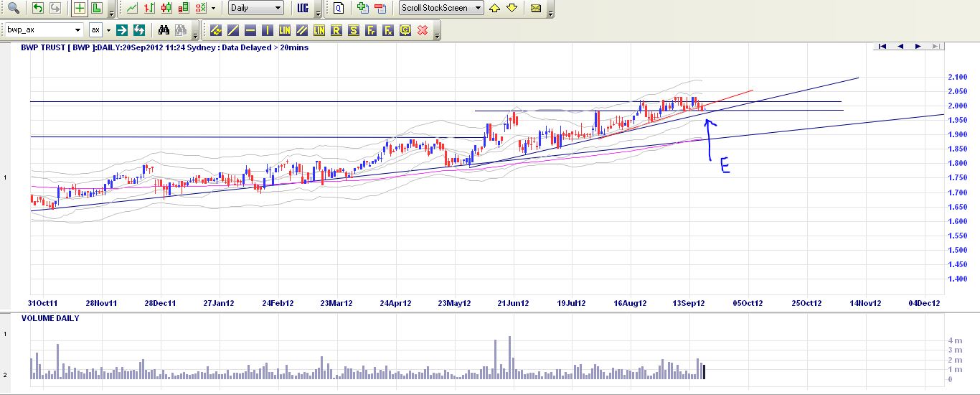This screenshot has width=980, height=395.
Task: Select the second LIN tool icon
Action: tap(319, 30)
